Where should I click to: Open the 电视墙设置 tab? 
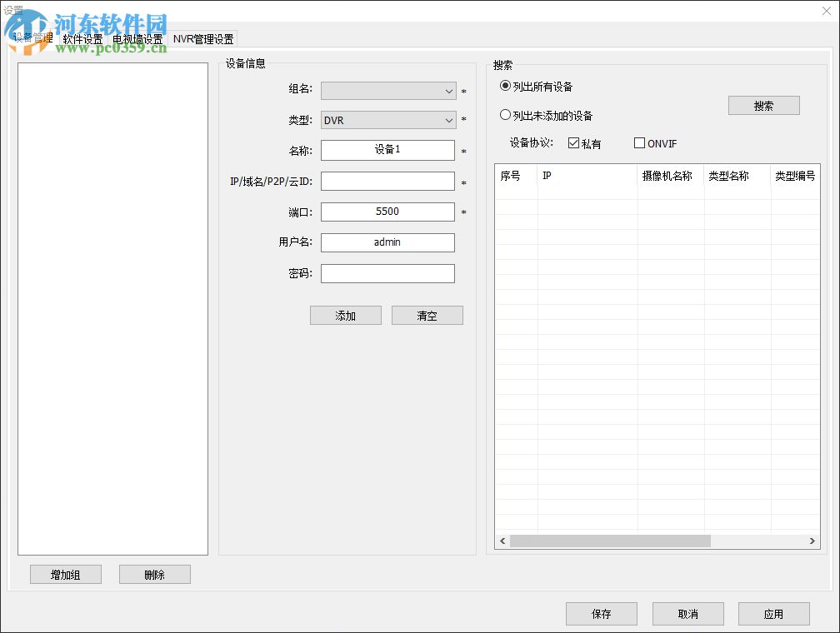click(139, 38)
